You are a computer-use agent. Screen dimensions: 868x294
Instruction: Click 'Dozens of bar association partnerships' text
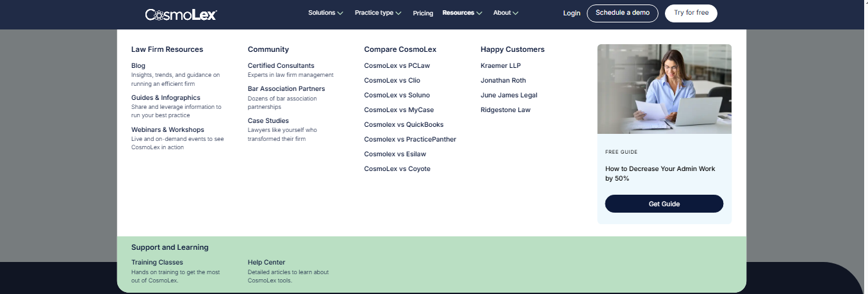[x=283, y=102]
